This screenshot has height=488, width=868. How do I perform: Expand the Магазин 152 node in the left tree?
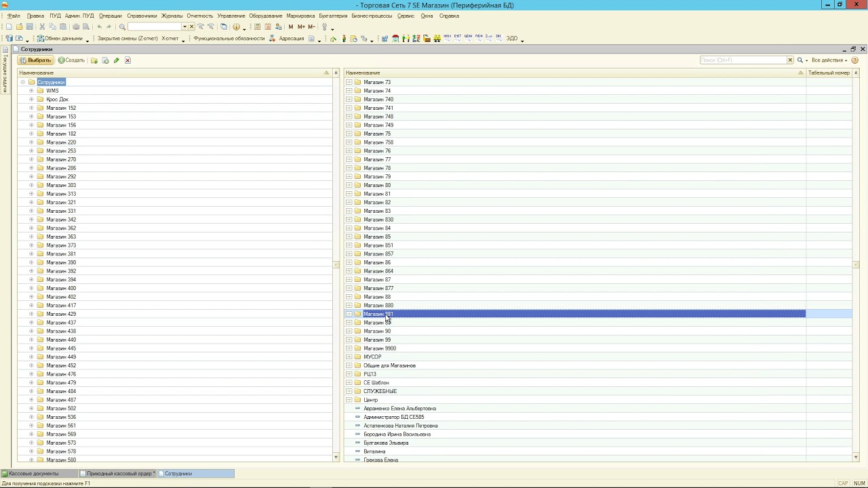31,108
